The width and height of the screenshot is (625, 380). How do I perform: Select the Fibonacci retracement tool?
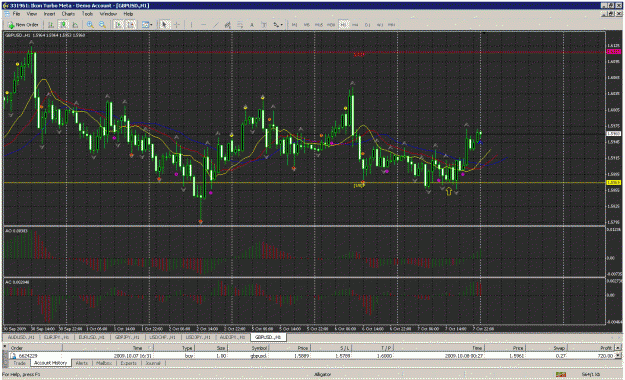click(x=240, y=25)
